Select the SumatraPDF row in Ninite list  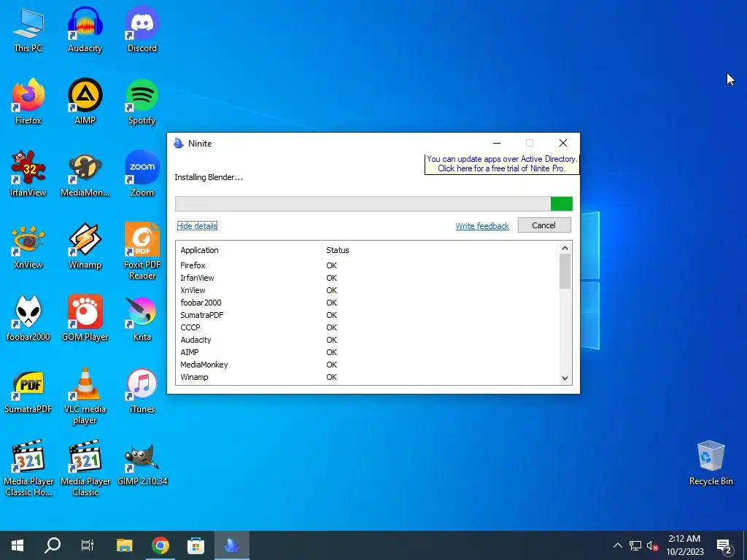367,315
